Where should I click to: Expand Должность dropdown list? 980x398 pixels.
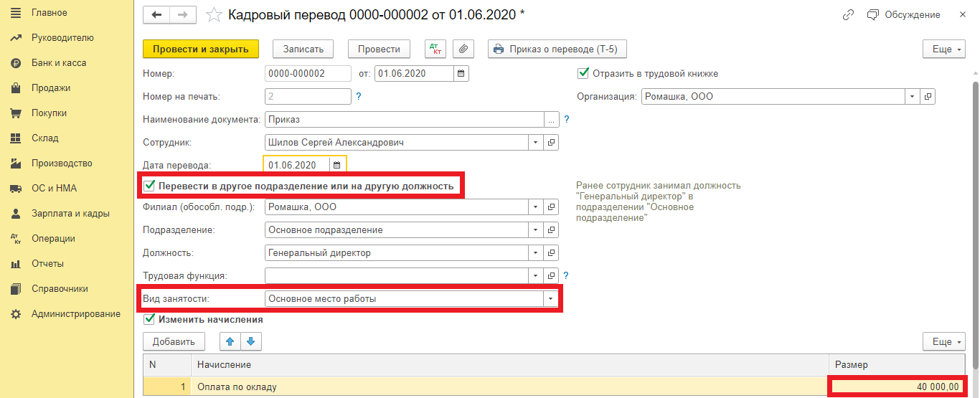click(x=535, y=253)
